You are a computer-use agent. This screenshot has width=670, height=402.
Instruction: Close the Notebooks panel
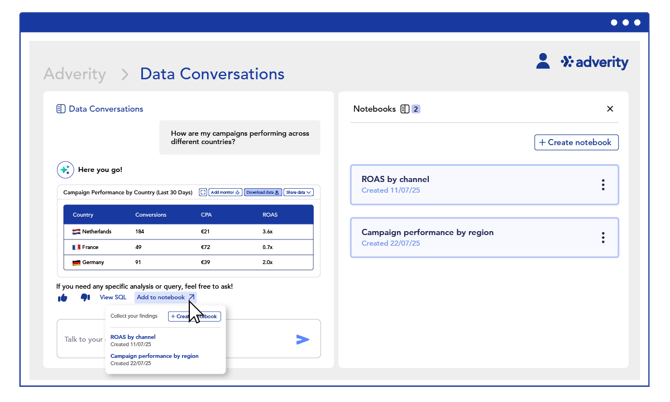[x=610, y=109]
